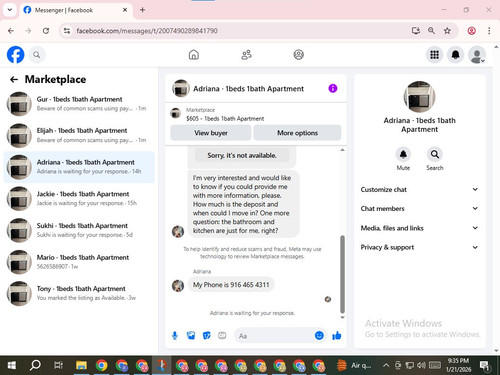This screenshot has width=500, height=375.
Task: Go to the Home feed icon
Action: pos(194,55)
